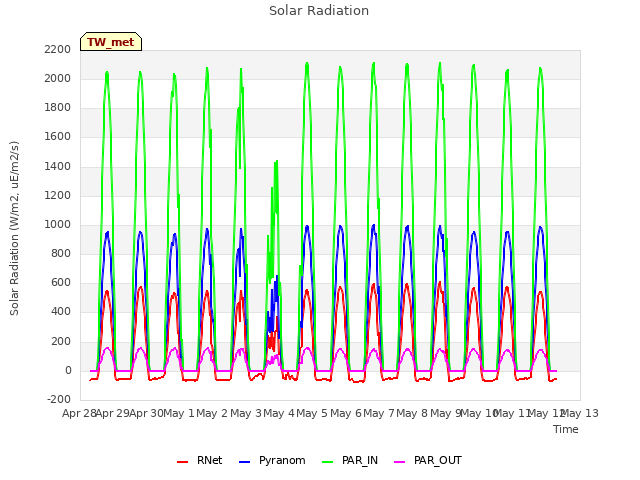640x480 pixels.
Task: Click the 1600 y-axis tick label
Action: (x=58, y=137)
